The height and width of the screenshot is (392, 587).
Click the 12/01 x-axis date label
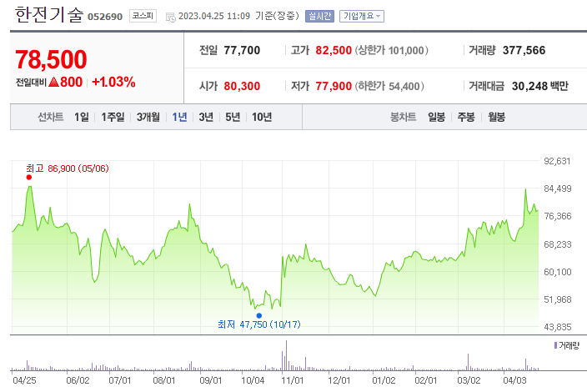[x=339, y=380]
